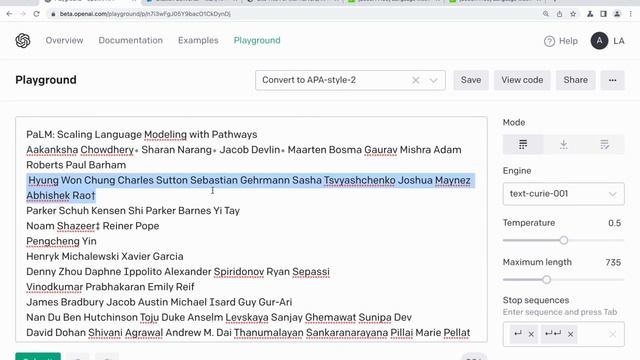Viewport: 640px width, 360px height.
Task: Open the browser three-dot menu
Action: (631, 14)
